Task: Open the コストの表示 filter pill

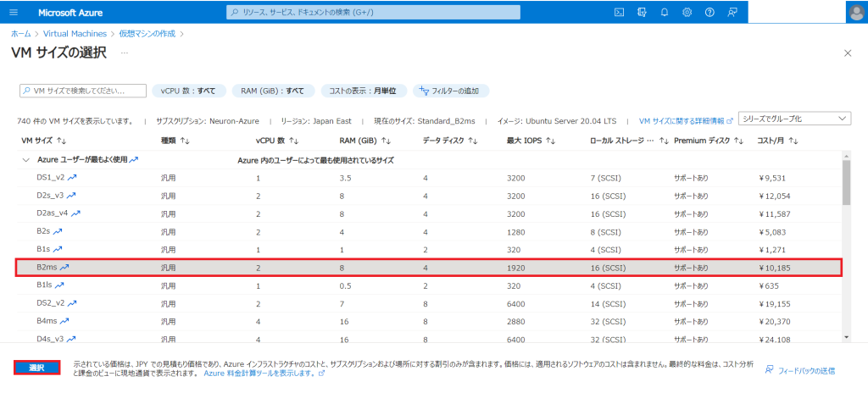Action: (364, 91)
